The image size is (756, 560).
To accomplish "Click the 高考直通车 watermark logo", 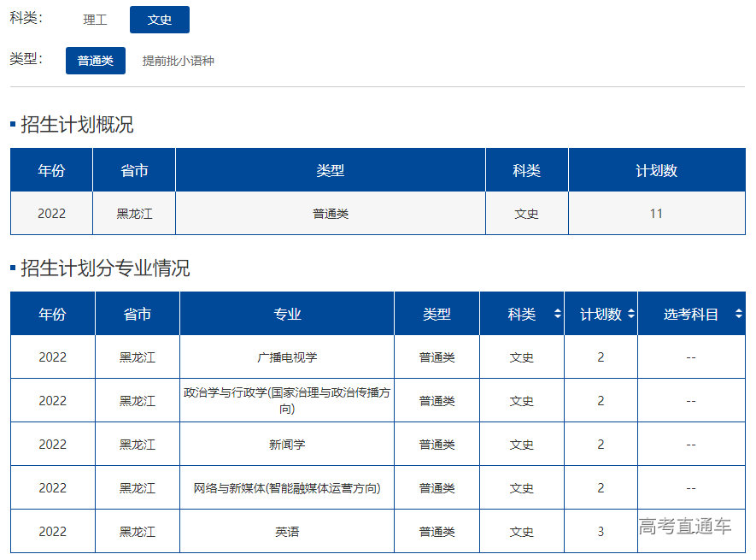I will pyautogui.click(x=685, y=527).
